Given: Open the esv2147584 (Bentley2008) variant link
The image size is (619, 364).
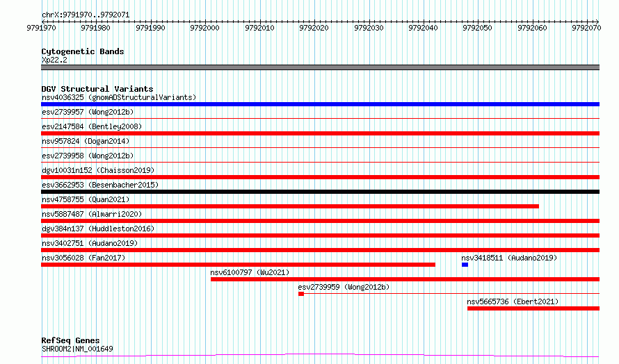Looking at the screenshot, I should [x=92, y=126].
